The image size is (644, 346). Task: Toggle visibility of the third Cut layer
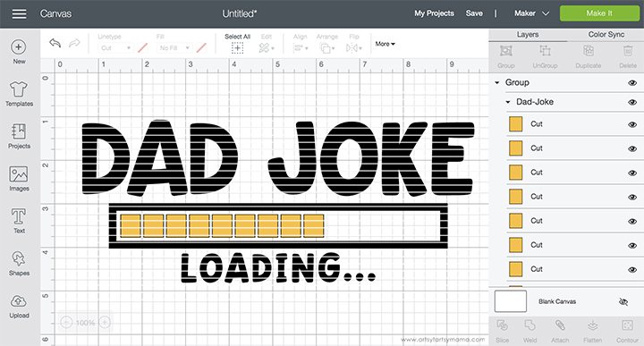632,173
